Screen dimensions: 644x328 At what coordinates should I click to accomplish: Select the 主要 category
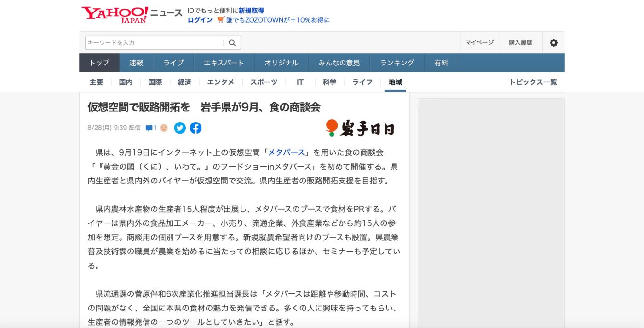(97, 82)
